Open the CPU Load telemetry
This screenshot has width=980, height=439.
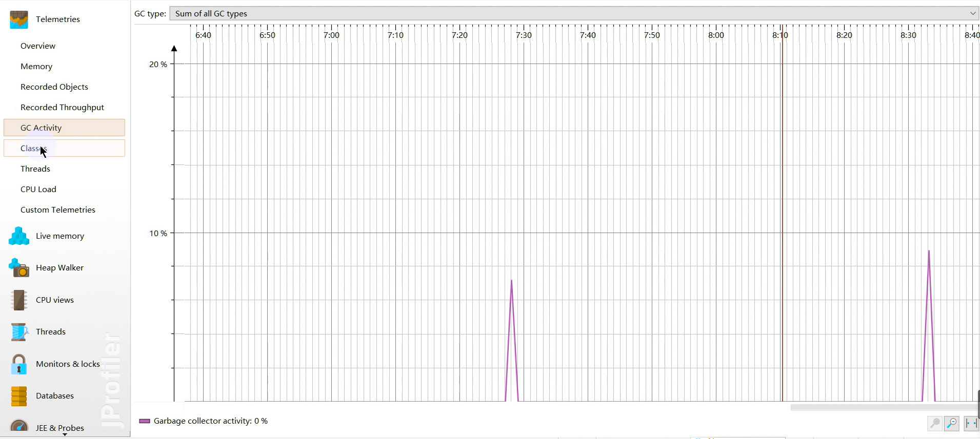(x=38, y=190)
